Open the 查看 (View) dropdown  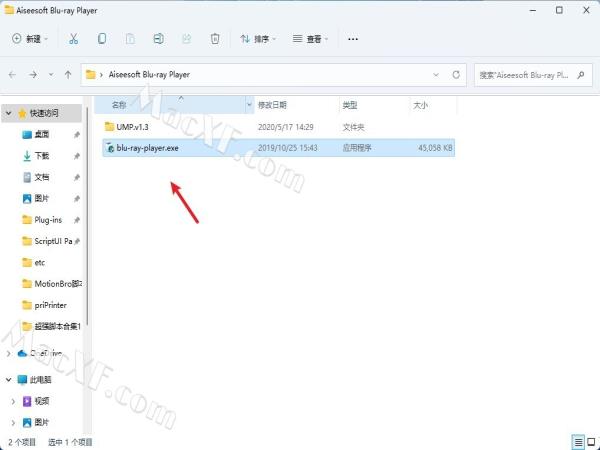(x=310, y=39)
